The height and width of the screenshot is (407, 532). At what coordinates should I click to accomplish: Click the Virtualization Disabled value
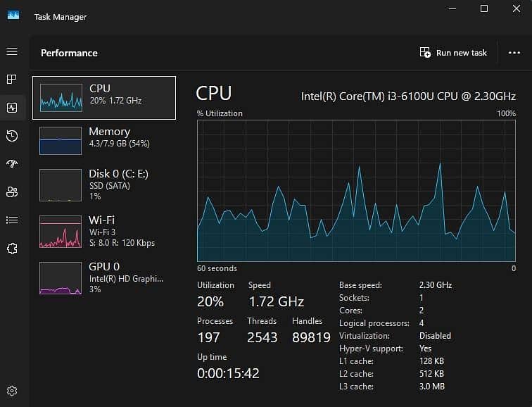435,336
